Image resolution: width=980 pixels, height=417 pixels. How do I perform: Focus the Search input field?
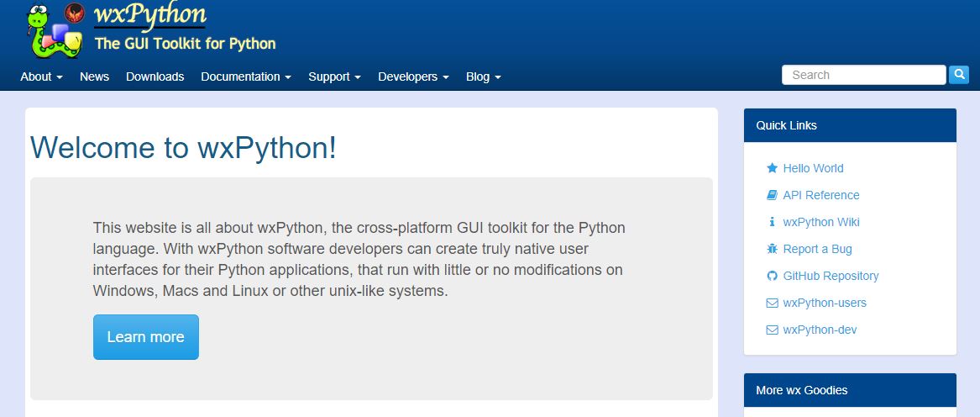(x=863, y=75)
